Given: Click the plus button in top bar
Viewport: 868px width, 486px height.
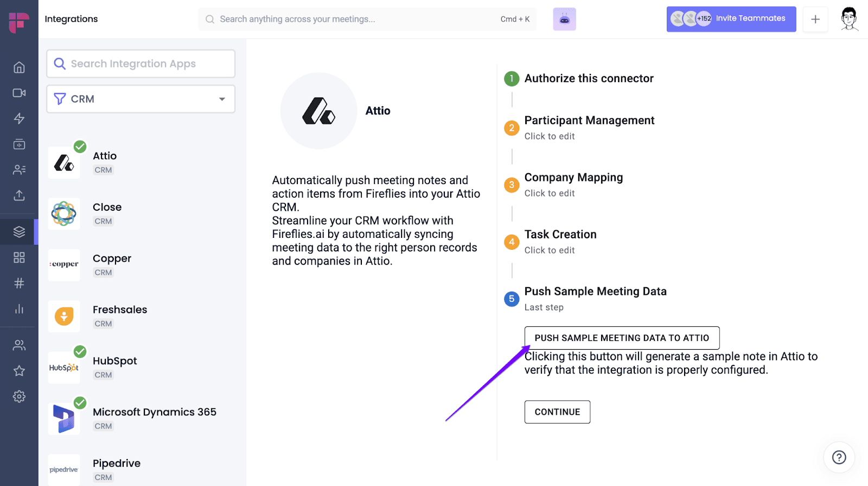Looking at the screenshot, I should click(x=815, y=19).
